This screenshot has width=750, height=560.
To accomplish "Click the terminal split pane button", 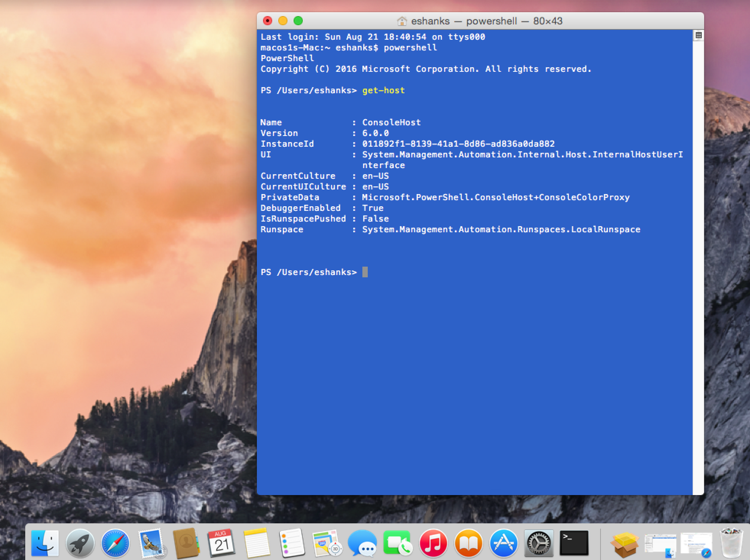I will [698, 36].
